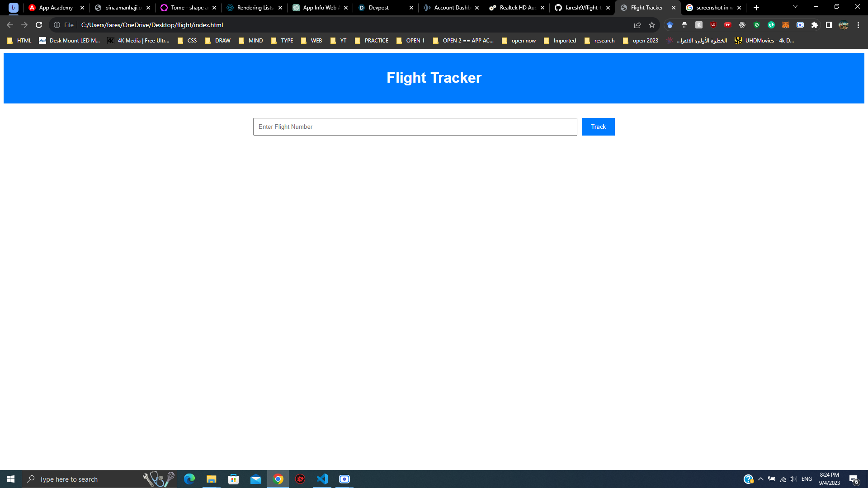
Task: Expand the tab search chevron
Action: [x=795, y=7]
